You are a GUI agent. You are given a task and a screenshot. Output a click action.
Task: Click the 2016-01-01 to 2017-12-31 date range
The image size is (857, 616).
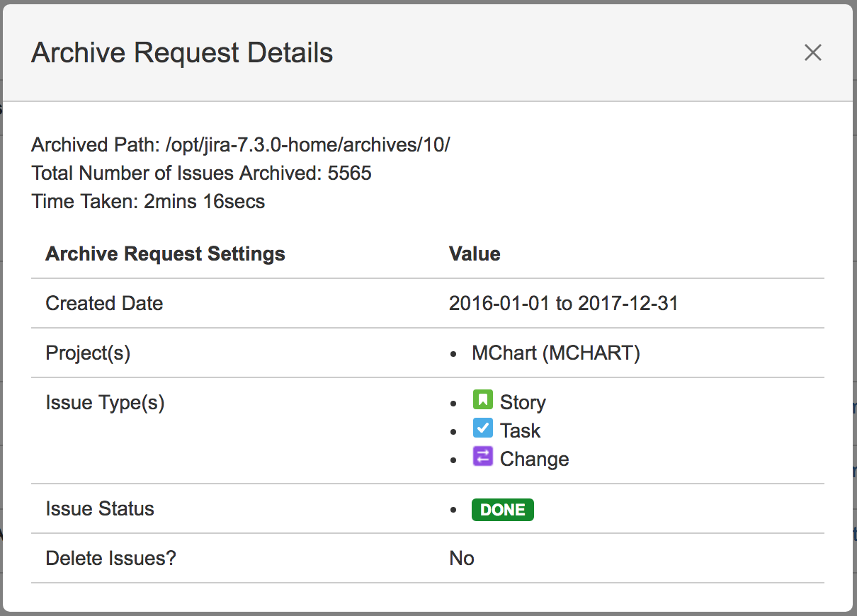coord(563,304)
